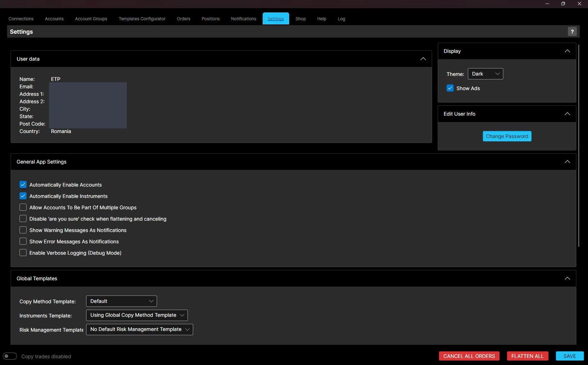This screenshot has height=365, width=588.
Task: Minimize the application window
Action: pyautogui.click(x=547, y=4)
